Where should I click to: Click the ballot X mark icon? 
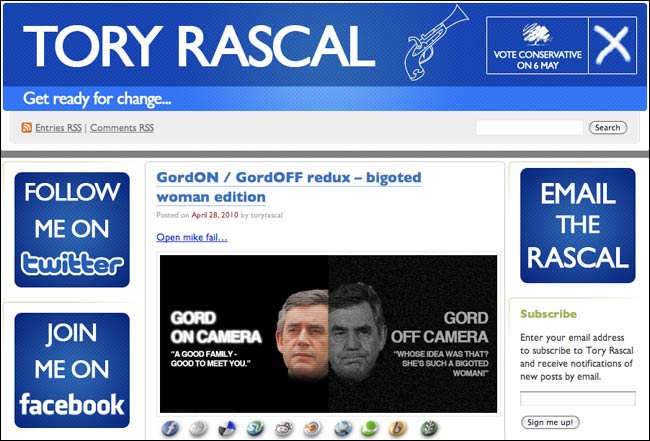[612, 45]
